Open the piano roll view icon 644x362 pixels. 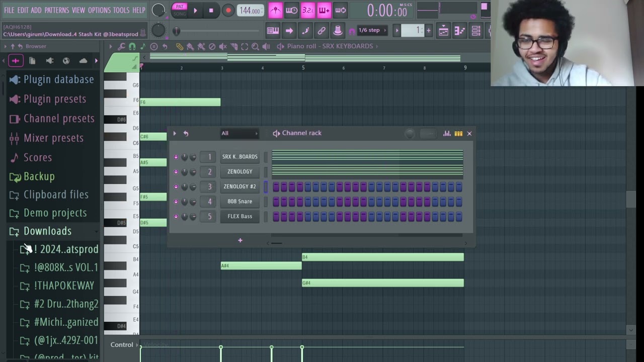pos(459,31)
